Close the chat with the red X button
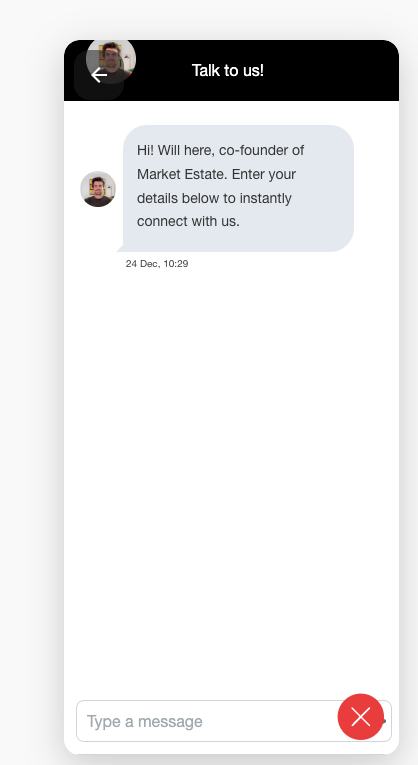The width and height of the screenshot is (418, 765). point(361,717)
